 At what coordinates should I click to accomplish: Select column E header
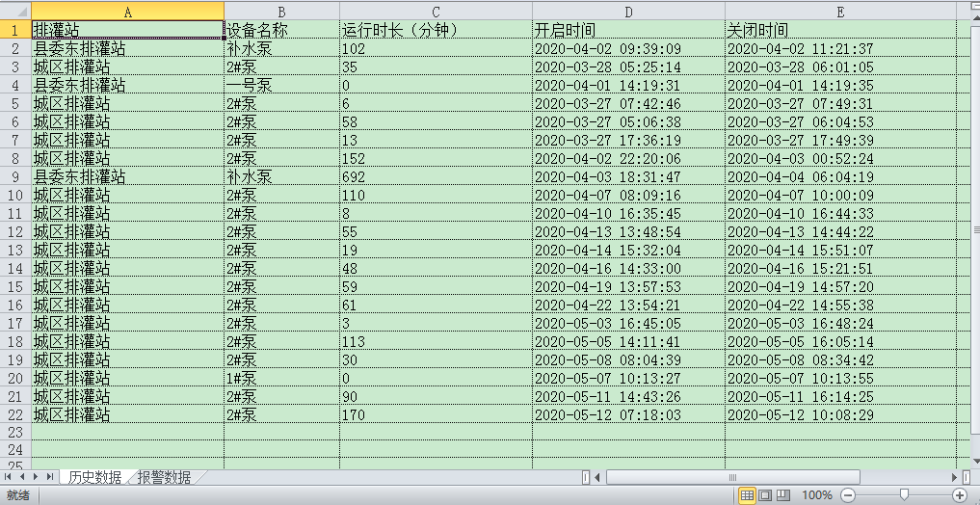(x=840, y=12)
